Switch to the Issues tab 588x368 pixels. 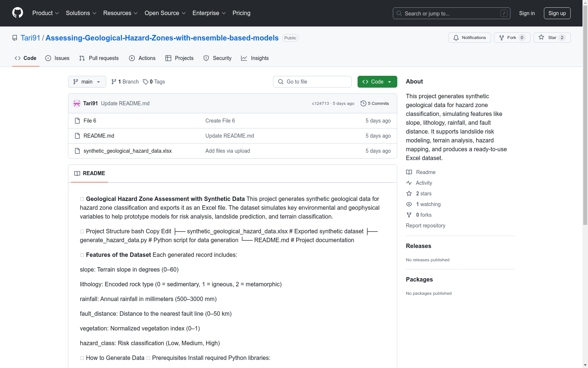tap(57, 58)
